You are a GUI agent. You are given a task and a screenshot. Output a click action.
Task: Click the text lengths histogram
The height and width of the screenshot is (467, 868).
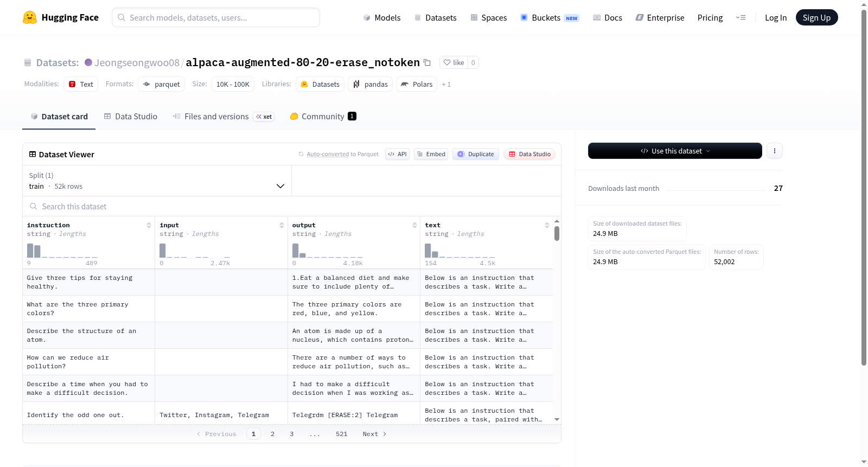tap(460, 251)
